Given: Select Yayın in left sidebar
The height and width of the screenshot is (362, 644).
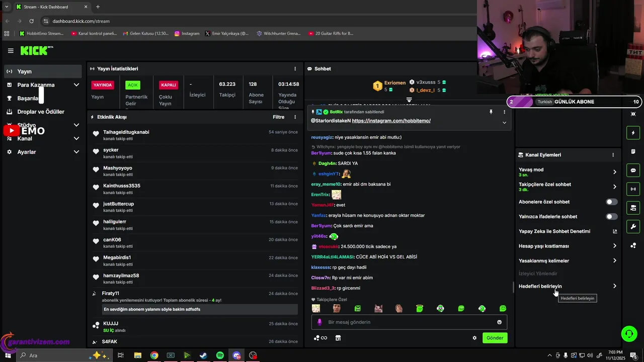Looking at the screenshot, I should (43, 71).
